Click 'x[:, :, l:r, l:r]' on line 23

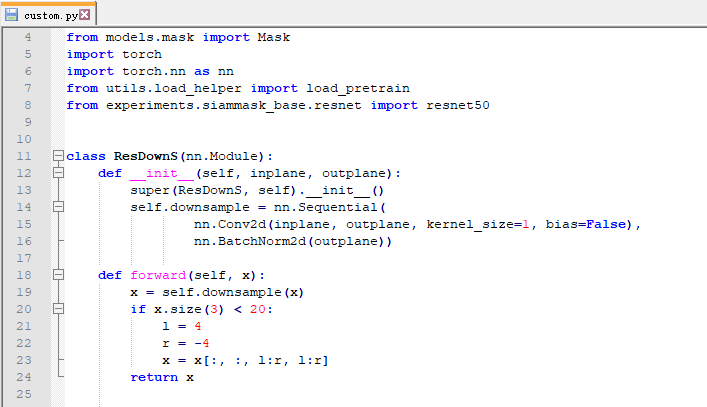261,361
